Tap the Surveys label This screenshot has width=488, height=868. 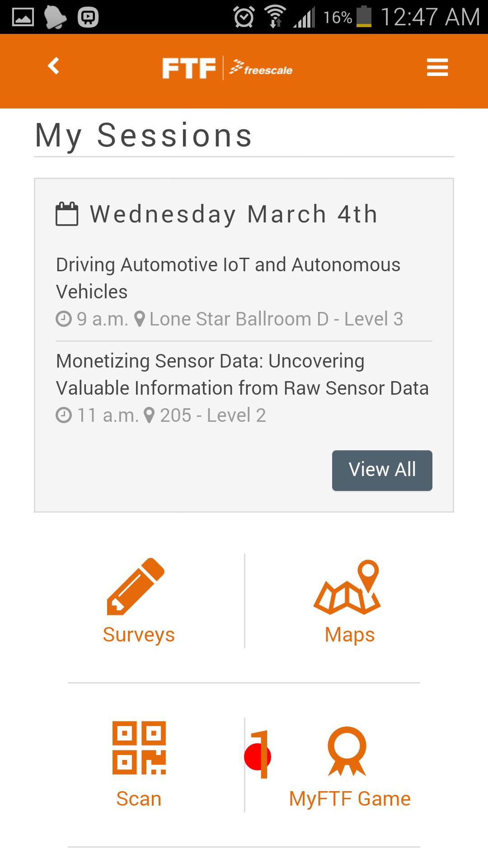click(x=139, y=635)
